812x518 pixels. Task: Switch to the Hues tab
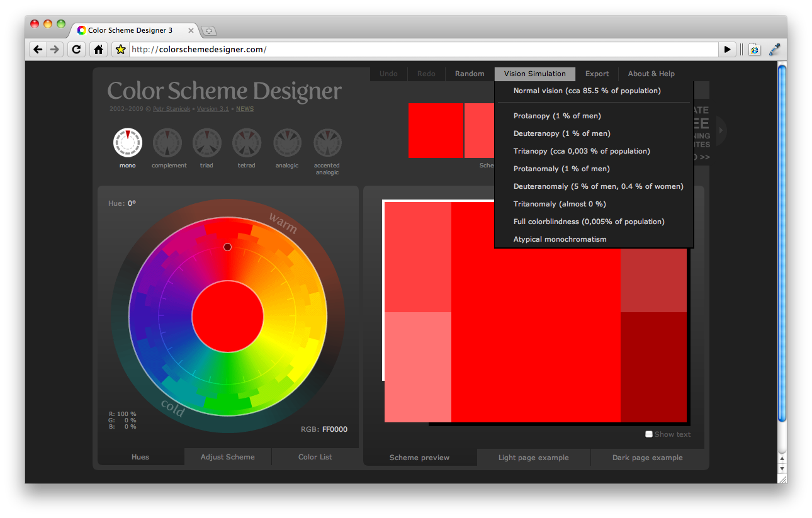(x=140, y=457)
